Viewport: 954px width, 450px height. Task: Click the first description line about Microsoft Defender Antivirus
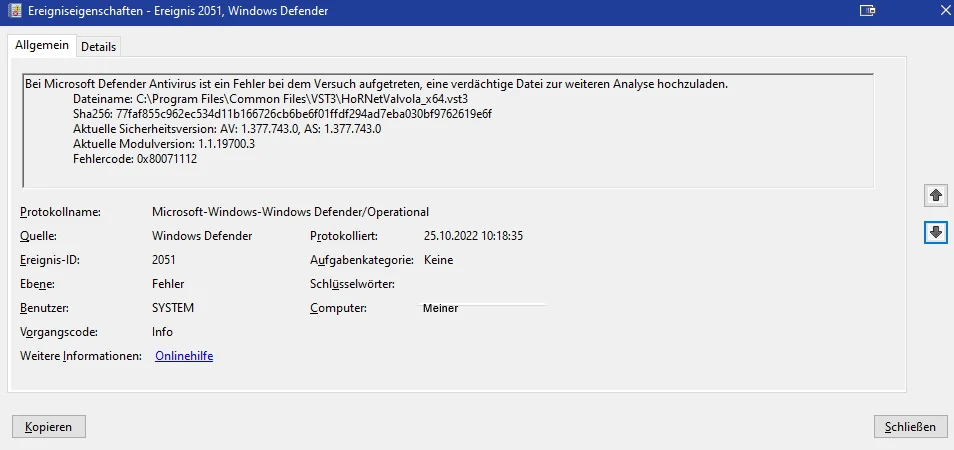[377, 84]
